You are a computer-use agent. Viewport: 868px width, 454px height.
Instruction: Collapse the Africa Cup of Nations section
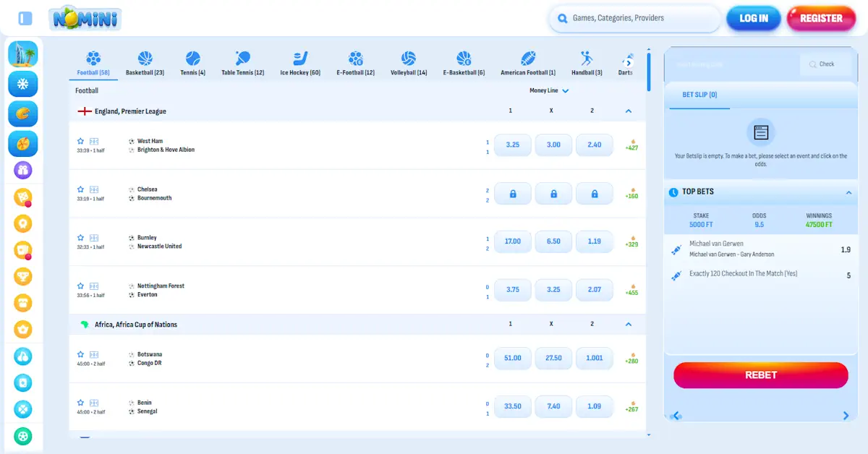629,324
